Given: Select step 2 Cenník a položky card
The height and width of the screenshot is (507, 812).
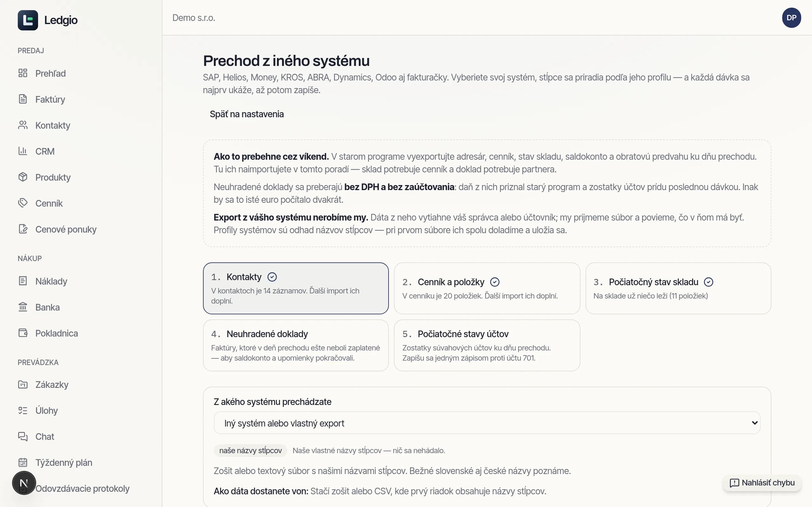Looking at the screenshot, I should [487, 288].
